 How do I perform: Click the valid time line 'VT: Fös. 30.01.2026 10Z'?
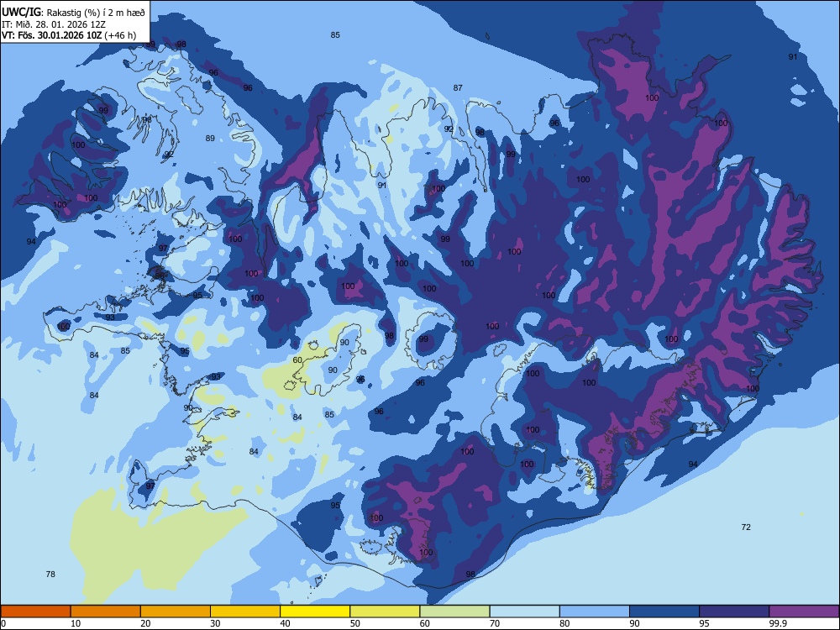(52, 35)
